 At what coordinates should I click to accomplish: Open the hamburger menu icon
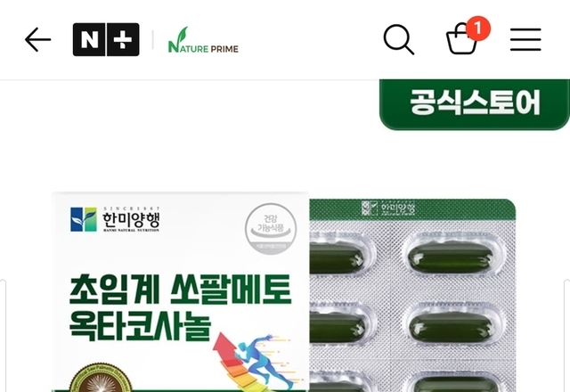[x=525, y=39]
